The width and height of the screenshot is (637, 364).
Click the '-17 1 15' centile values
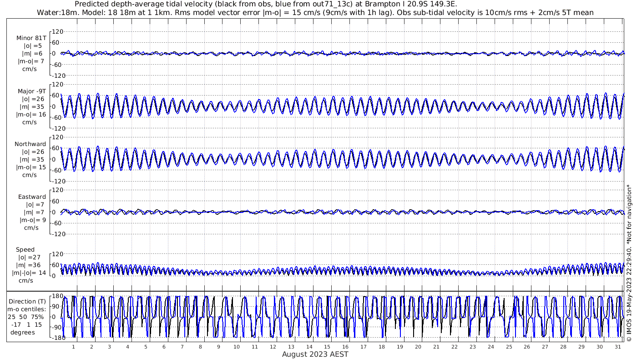click(28, 324)
